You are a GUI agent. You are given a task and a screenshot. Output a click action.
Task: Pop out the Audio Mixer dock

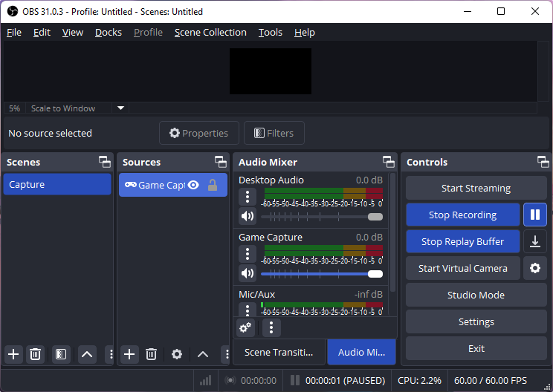coord(389,162)
